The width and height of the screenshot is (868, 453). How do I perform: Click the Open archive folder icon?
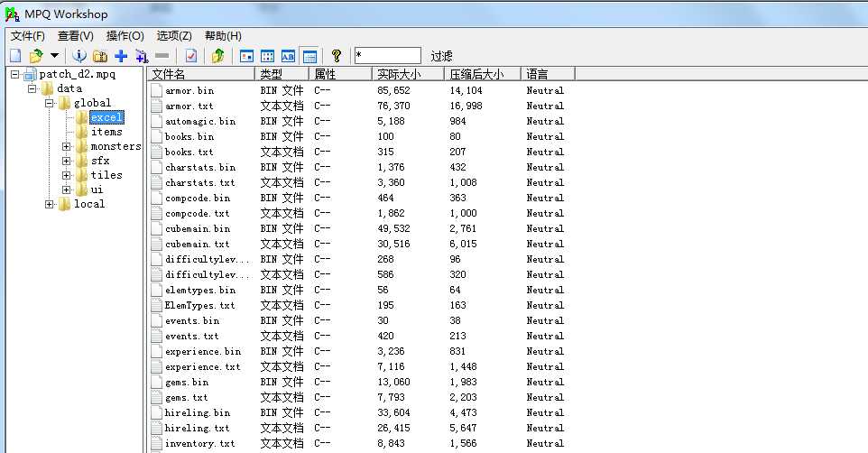pyautogui.click(x=36, y=55)
